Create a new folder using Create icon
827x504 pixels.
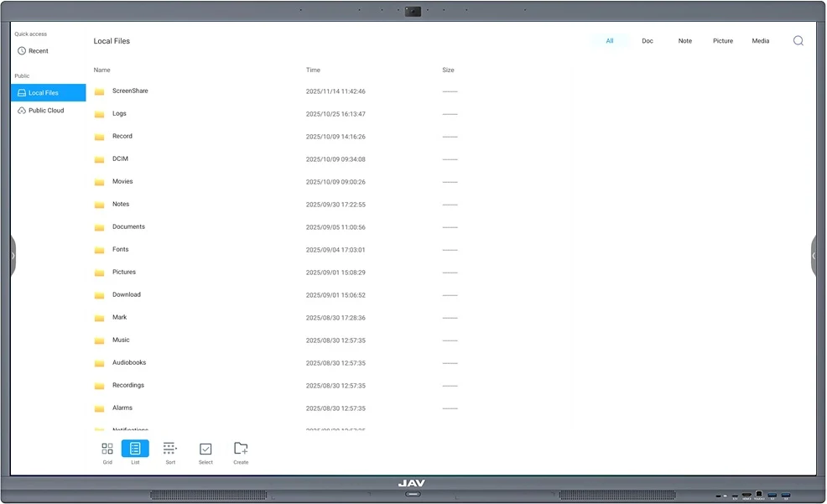(x=240, y=449)
